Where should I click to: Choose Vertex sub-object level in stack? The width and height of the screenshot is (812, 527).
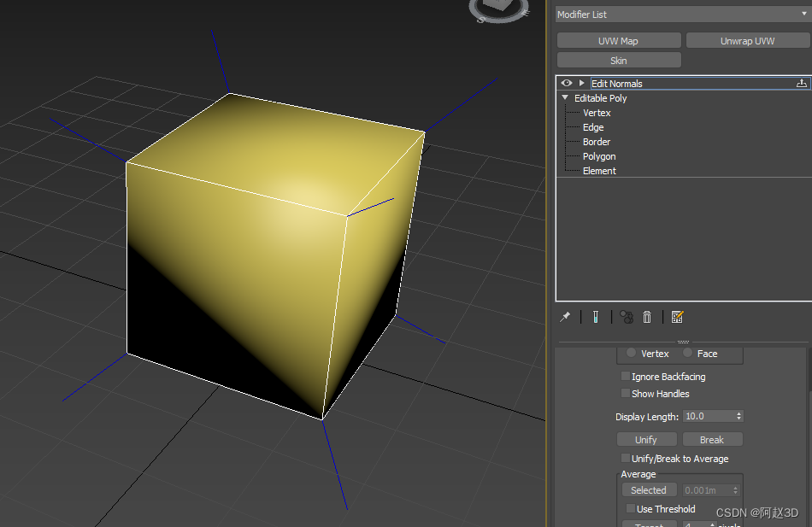click(x=597, y=113)
